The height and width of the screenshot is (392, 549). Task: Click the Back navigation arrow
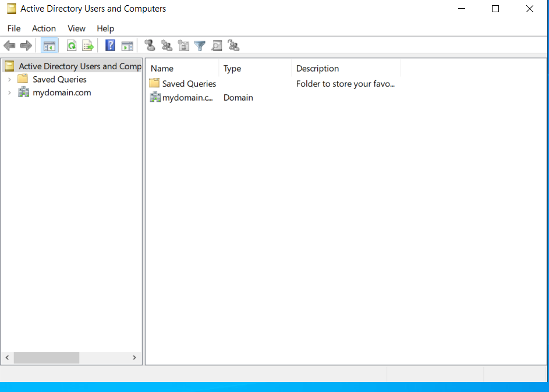pyautogui.click(x=9, y=45)
